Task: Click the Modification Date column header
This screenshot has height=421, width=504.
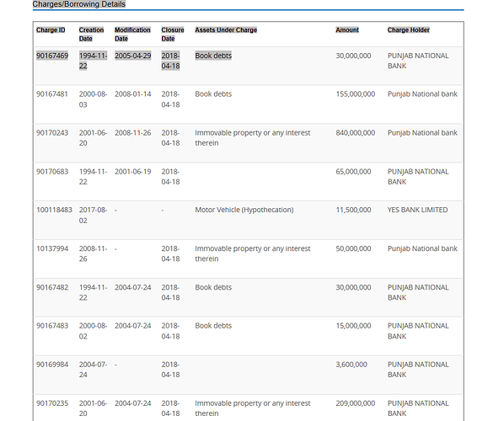Action: click(132, 34)
